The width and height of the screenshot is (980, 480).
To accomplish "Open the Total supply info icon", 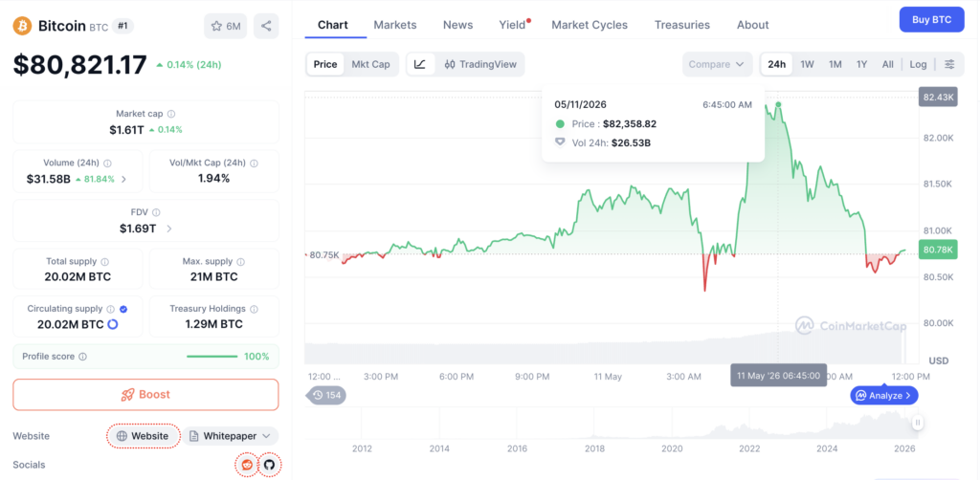I will tap(105, 262).
